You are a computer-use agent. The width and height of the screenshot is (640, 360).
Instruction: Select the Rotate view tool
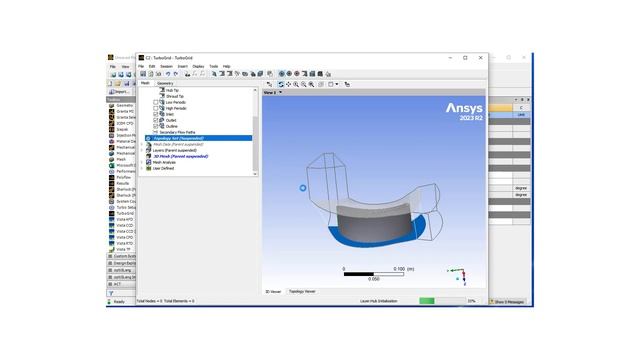pos(281,84)
